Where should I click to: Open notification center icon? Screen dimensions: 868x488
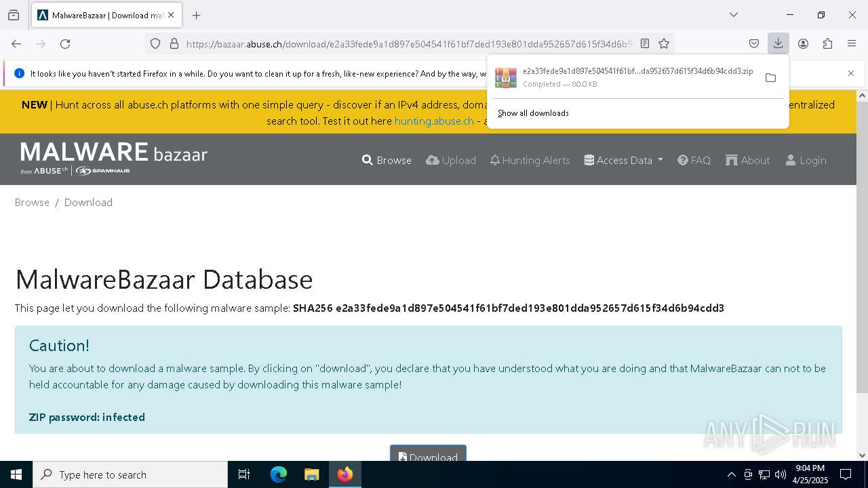point(846,474)
